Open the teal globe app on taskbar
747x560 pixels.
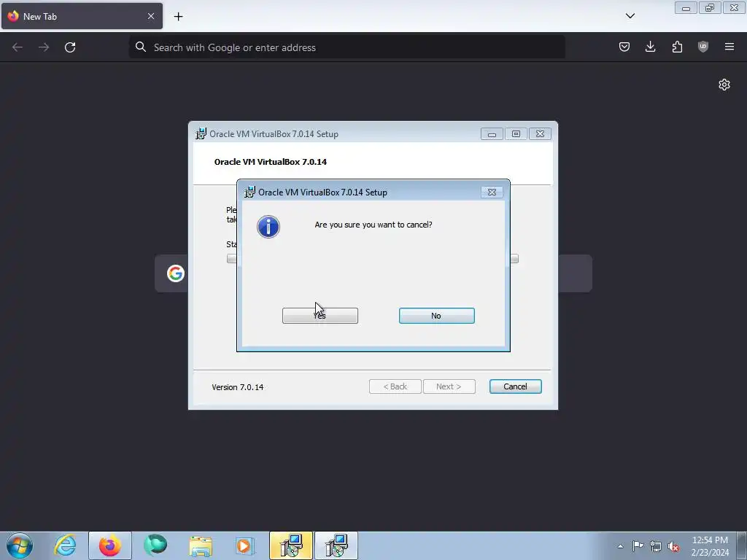click(x=155, y=545)
